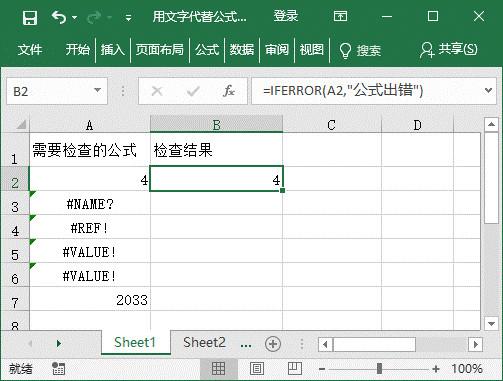The image size is (503, 381).
Task: Switch to the 开始 ribbon tab
Action: 77,50
